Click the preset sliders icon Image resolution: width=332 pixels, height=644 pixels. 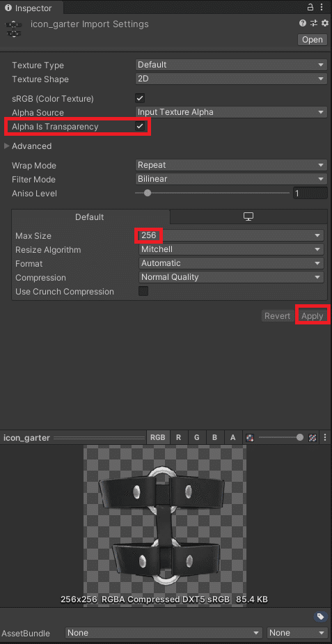314,23
